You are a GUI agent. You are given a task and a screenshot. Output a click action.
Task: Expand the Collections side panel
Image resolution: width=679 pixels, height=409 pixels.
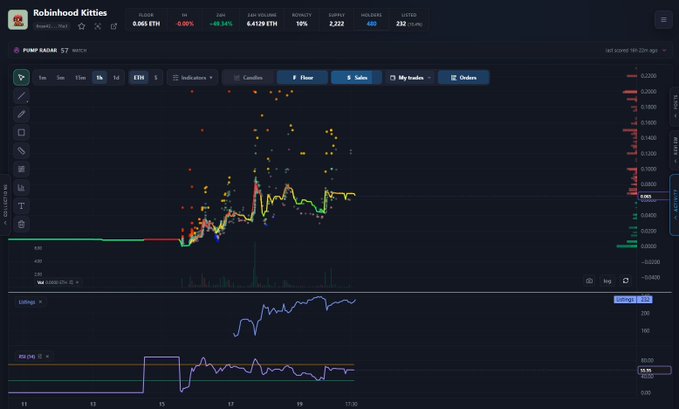5,205
